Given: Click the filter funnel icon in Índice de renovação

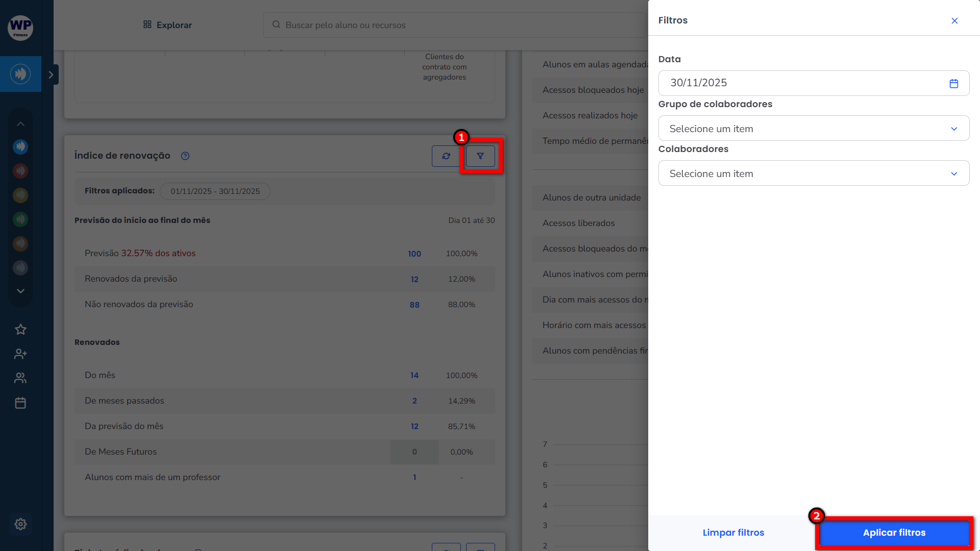Looking at the screenshot, I should pos(480,156).
